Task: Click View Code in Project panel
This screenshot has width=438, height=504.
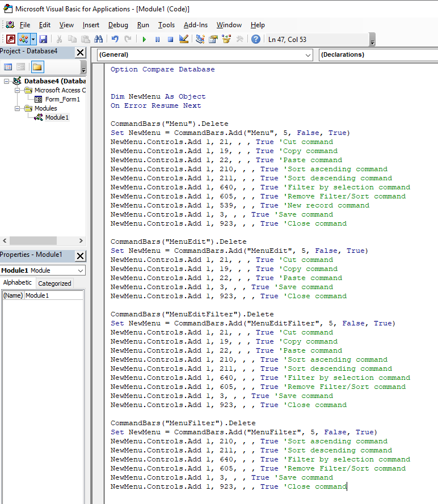Action: 9,67
